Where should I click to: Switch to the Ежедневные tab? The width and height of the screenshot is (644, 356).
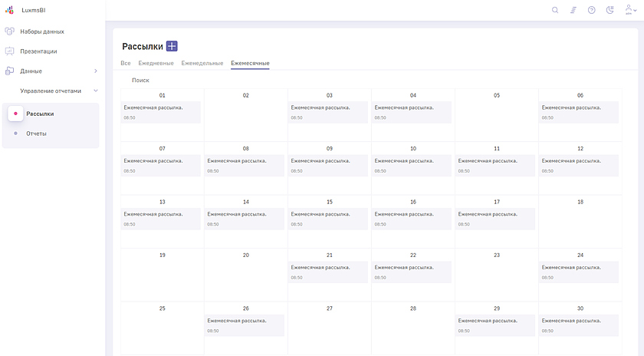pyautogui.click(x=156, y=63)
